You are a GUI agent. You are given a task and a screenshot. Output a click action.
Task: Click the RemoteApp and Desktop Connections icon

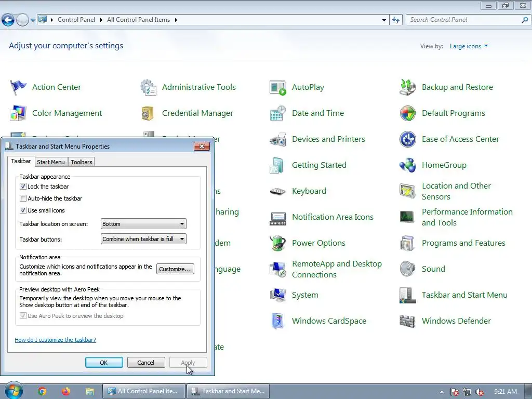[278, 270]
